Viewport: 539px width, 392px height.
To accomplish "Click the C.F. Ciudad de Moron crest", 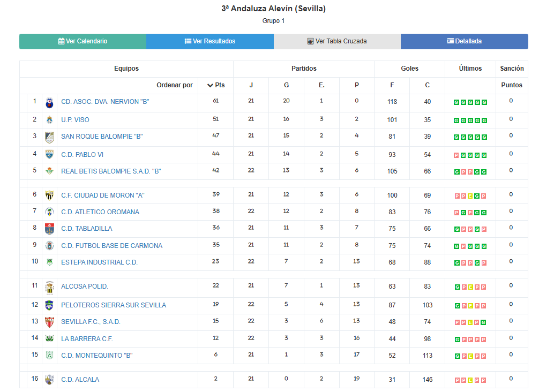I will tap(49, 195).
